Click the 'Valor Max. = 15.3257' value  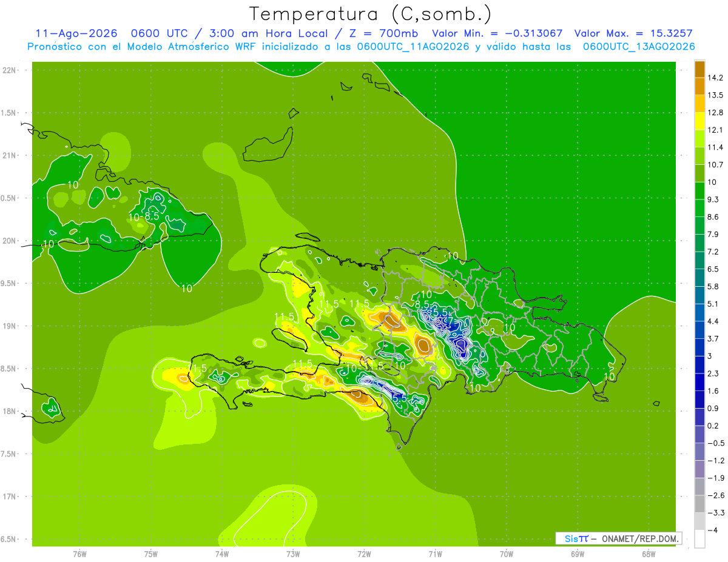(x=633, y=33)
